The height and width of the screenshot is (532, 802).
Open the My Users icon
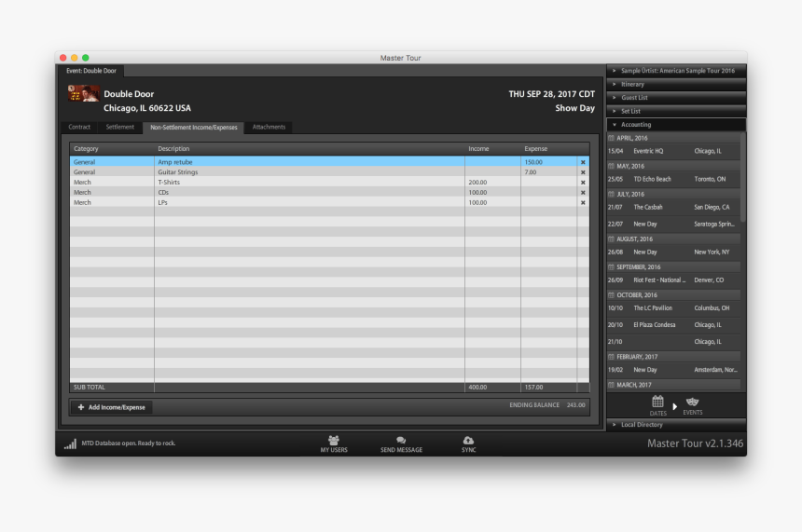click(x=334, y=440)
